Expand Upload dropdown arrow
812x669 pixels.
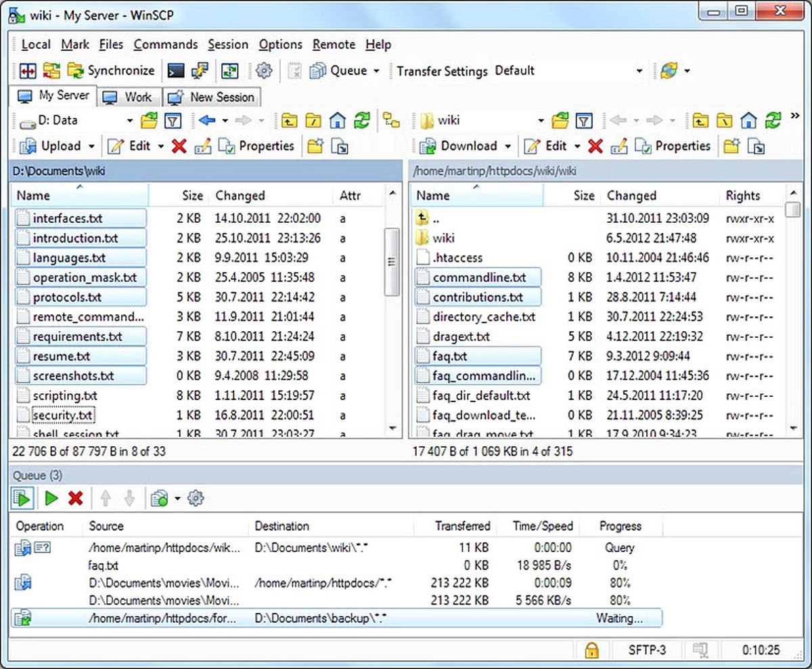point(92,146)
